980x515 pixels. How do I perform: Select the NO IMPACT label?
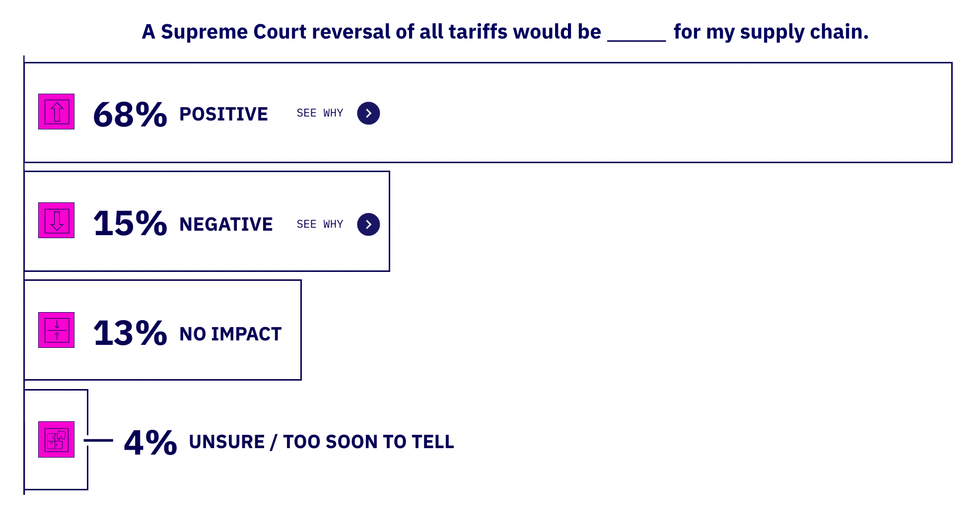[x=230, y=334]
